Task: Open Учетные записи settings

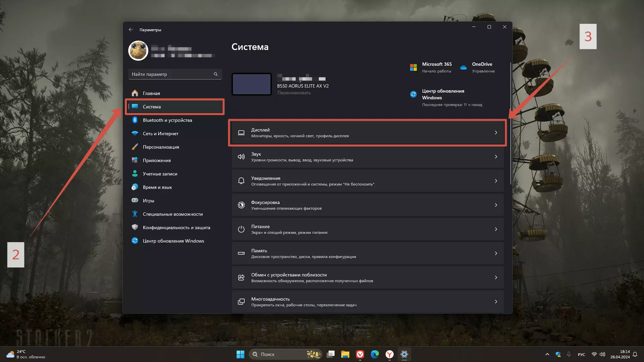Action: [x=175, y=174]
